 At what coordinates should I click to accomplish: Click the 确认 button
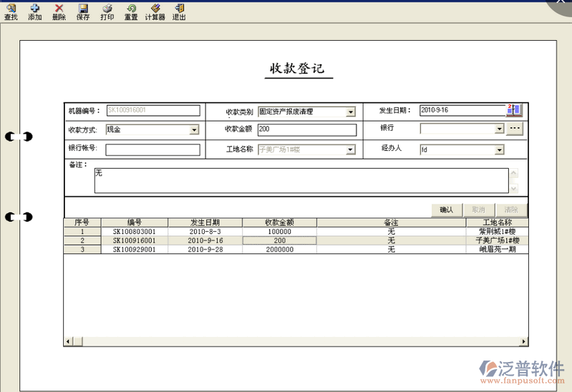coord(447,210)
